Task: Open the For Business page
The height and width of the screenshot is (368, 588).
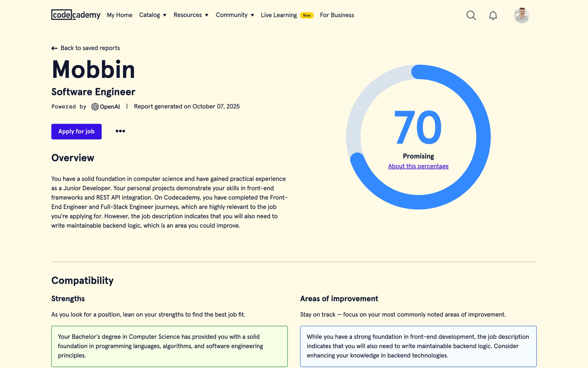Action: point(337,15)
